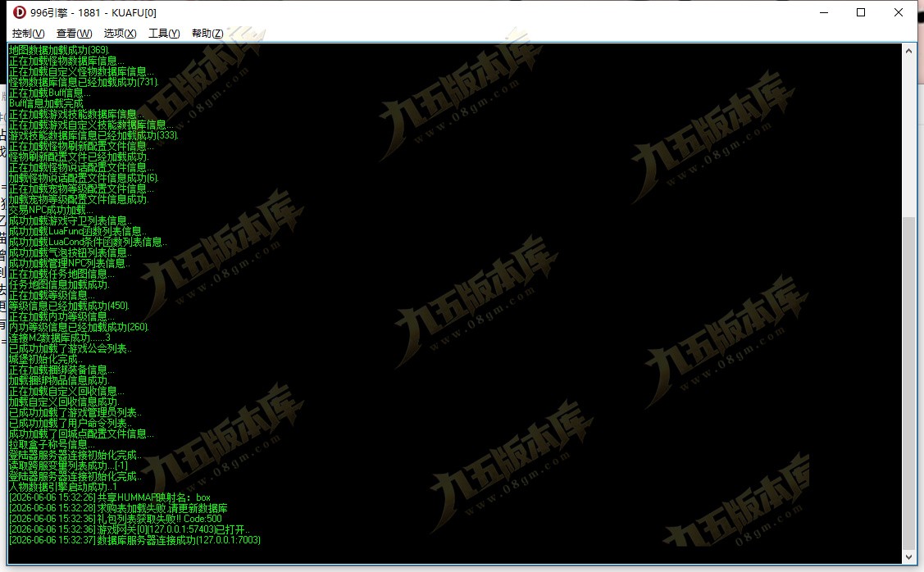Select log line 加载怪物说话配置文件信息成功(6)

pyautogui.click(x=84, y=178)
